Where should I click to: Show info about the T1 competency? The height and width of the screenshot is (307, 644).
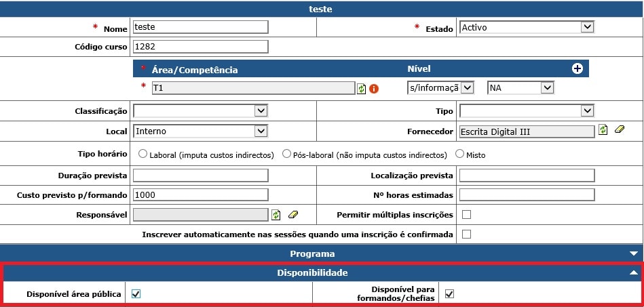pos(374,89)
